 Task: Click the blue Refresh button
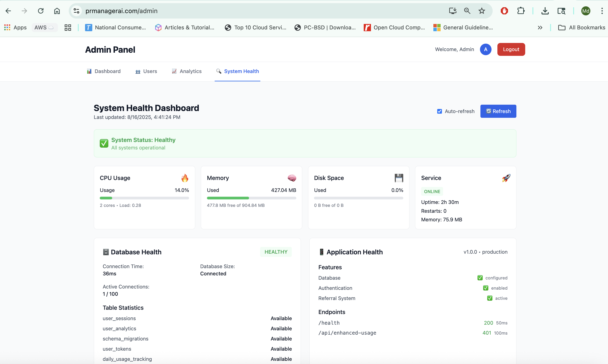coord(498,111)
